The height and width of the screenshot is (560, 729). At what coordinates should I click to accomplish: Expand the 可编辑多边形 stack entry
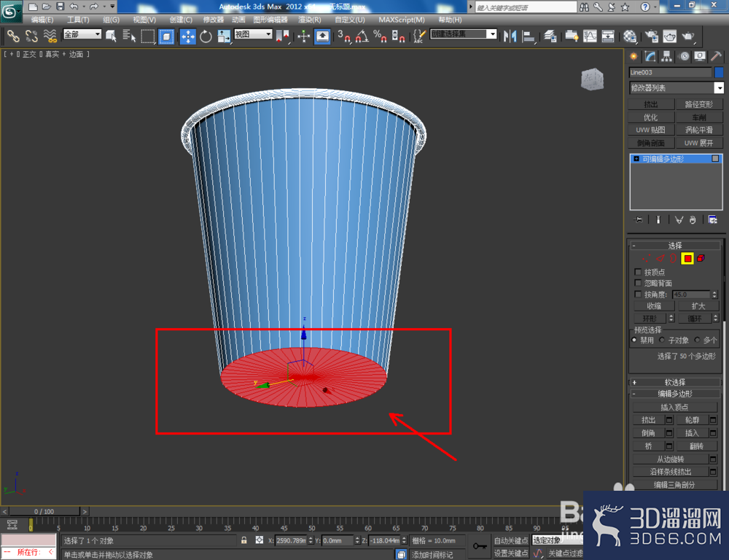(636, 159)
